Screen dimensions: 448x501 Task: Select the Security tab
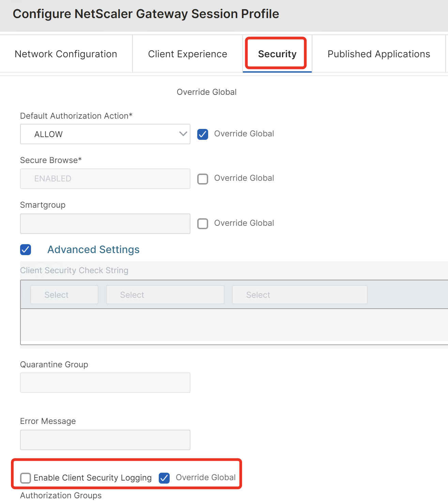coord(277,54)
